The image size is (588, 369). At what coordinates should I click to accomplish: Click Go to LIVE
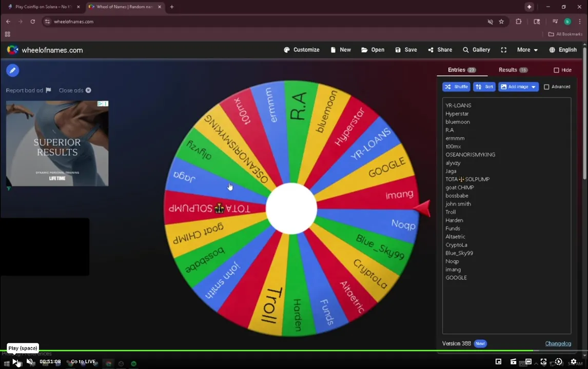click(x=83, y=361)
